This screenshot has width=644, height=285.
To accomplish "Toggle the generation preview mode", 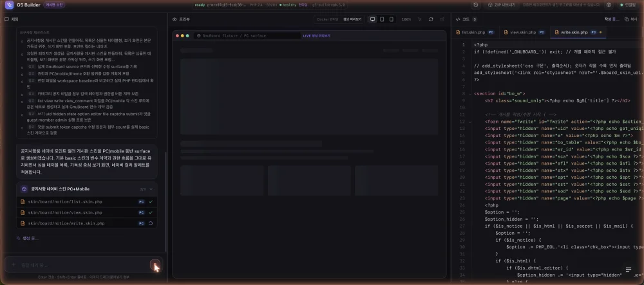I will click(x=352, y=19).
